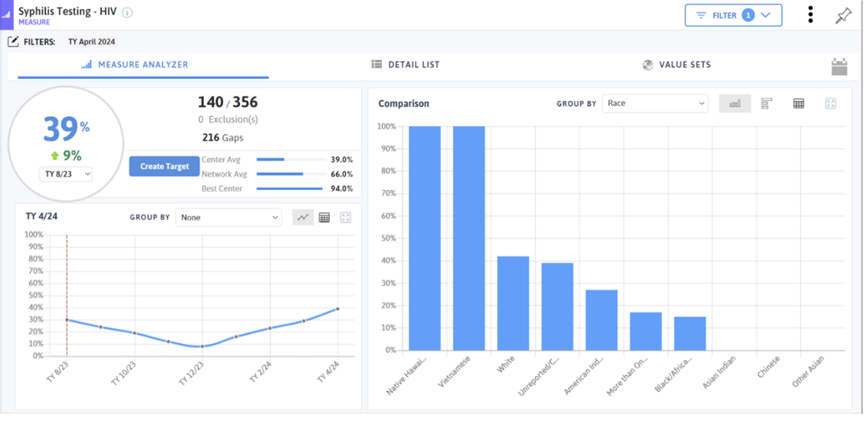The height and width of the screenshot is (421, 868).
Task: Pin this measure with the pushpin icon
Action: (x=843, y=16)
